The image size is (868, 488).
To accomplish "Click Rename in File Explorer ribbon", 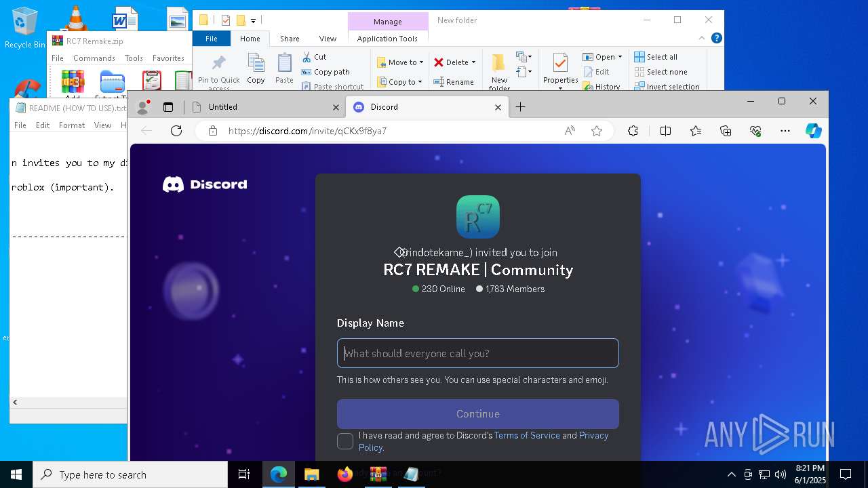I will click(x=454, y=82).
